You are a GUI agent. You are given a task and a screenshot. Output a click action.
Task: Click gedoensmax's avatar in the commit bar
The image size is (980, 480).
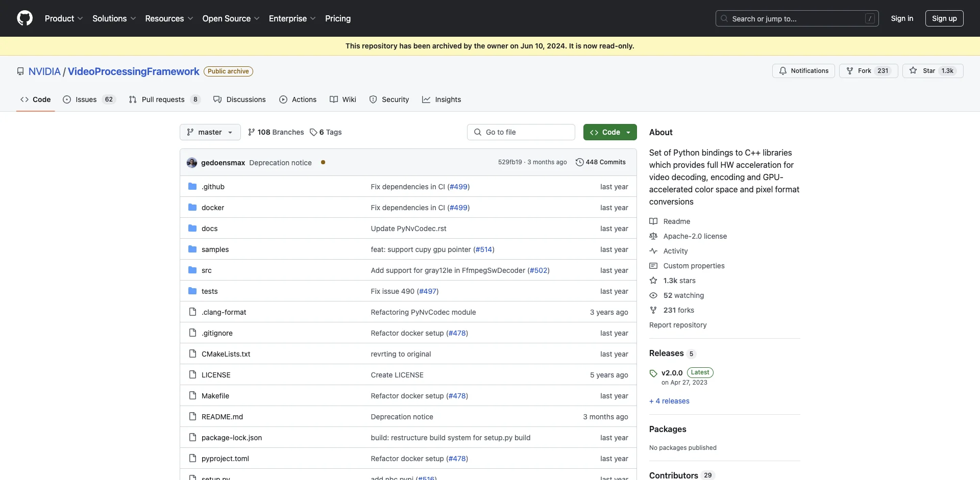(192, 163)
